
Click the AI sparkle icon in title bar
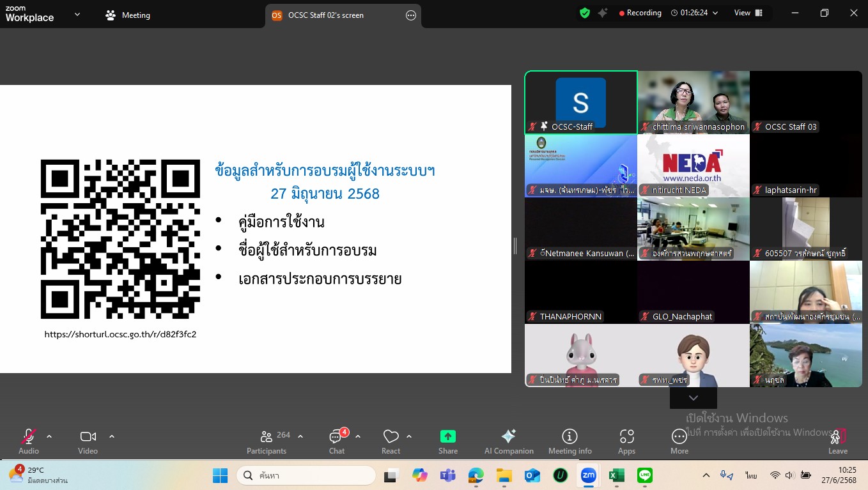click(x=603, y=13)
